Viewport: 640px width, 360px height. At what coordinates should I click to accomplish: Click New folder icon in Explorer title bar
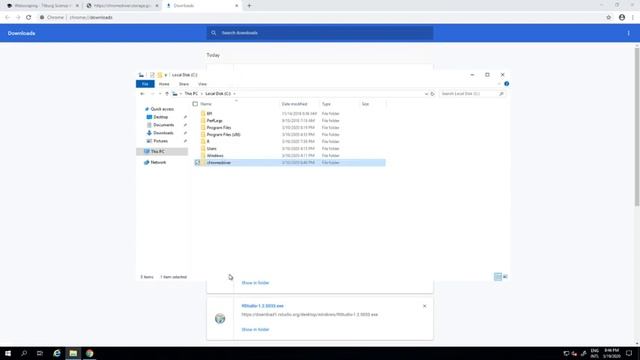[x=160, y=75]
